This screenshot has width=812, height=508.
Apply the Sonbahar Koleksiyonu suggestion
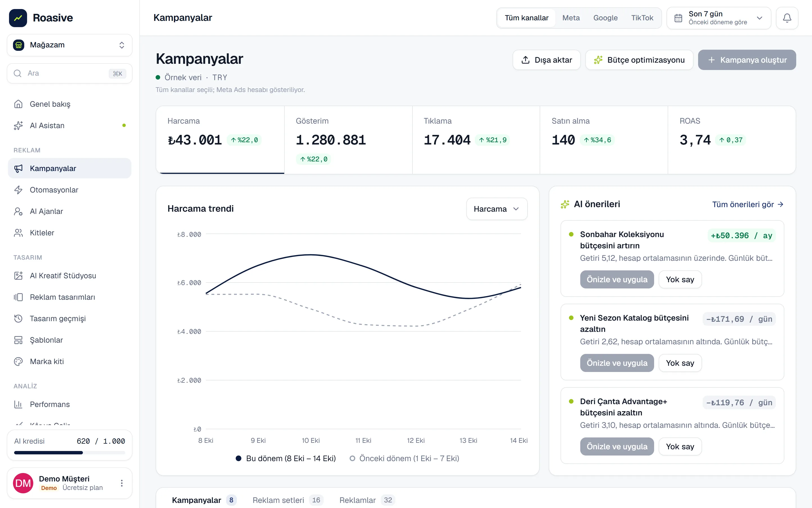617,279
